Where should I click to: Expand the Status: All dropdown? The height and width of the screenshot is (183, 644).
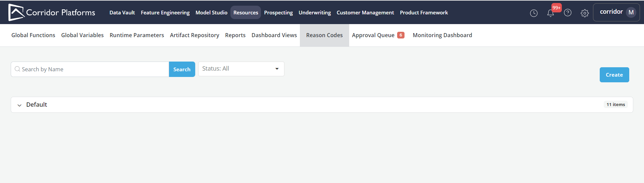241,69
